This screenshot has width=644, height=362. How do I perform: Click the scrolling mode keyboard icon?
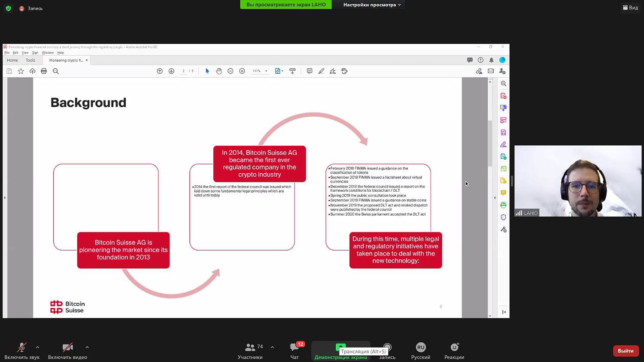click(292, 71)
